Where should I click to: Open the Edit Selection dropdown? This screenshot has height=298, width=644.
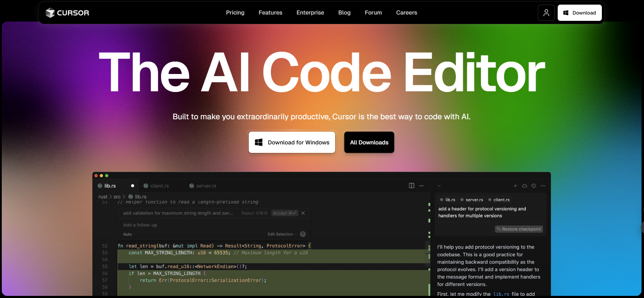(x=282, y=234)
